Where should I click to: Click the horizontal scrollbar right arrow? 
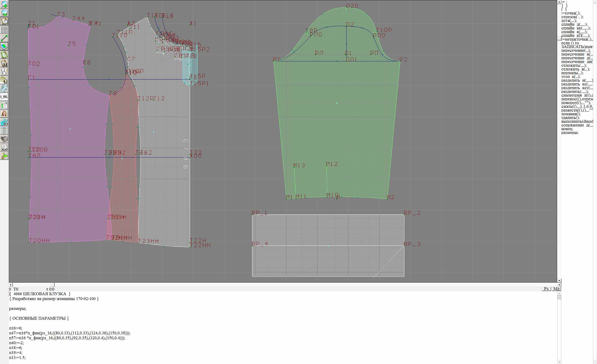click(x=559, y=285)
